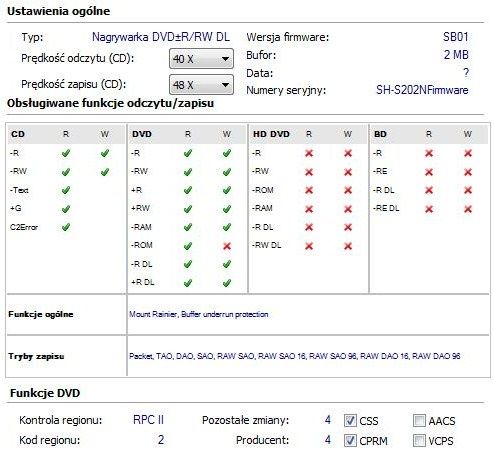This screenshot has height=456, width=494.
Task: Click the green check for CD-R write
Action: (105, 153)
